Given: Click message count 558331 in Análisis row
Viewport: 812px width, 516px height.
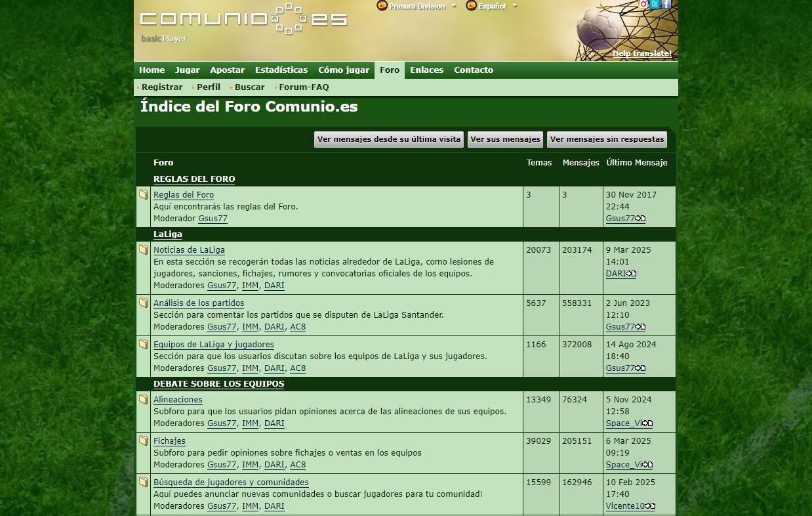Looking at the screenshot, I should [x=577, y=303].
